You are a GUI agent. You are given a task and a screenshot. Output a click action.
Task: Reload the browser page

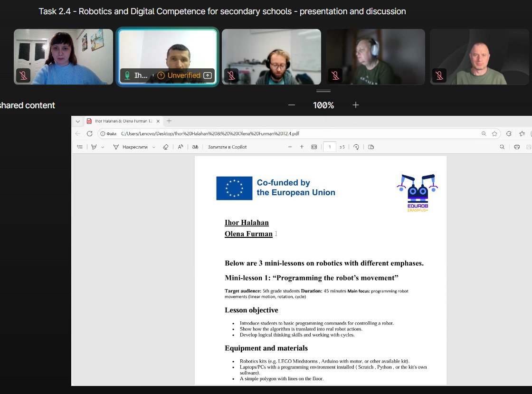[89, 134]
